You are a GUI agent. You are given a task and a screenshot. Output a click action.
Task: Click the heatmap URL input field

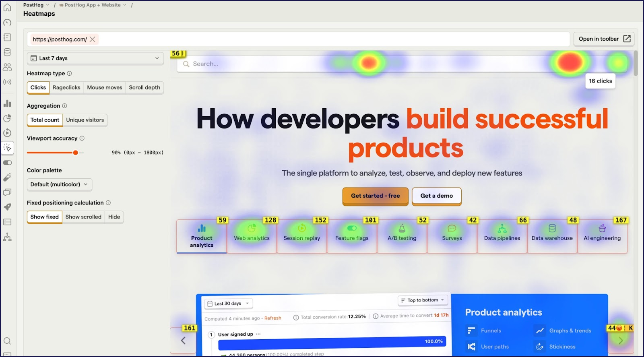point(299,39)
